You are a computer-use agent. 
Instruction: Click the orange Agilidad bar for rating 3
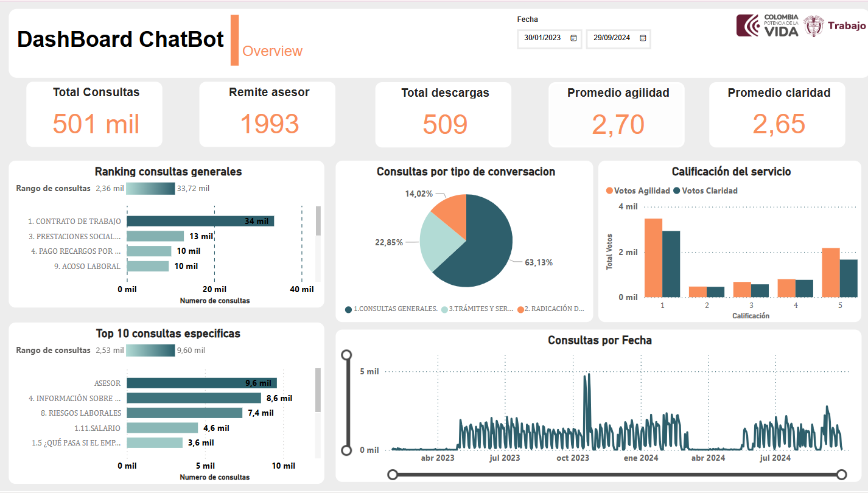(742, 290)
